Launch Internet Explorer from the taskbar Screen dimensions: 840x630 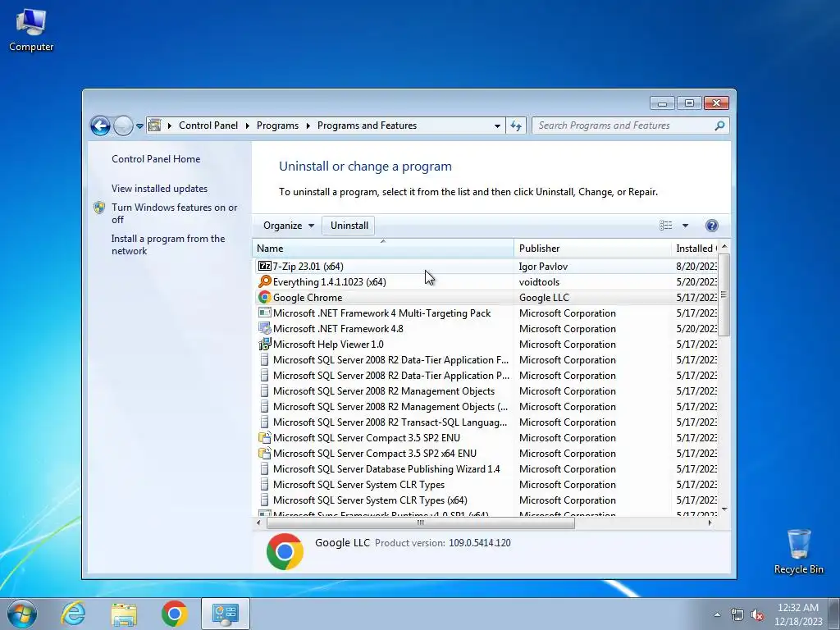[73, 614]
